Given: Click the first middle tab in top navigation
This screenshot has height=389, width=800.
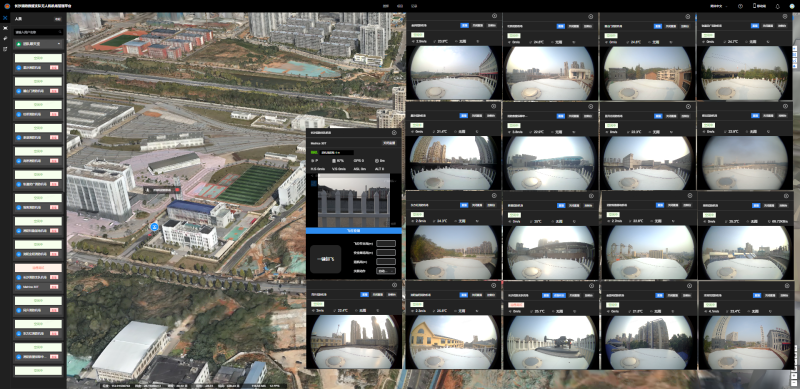Looking at the screenshot, I should (x=386, y=6).
